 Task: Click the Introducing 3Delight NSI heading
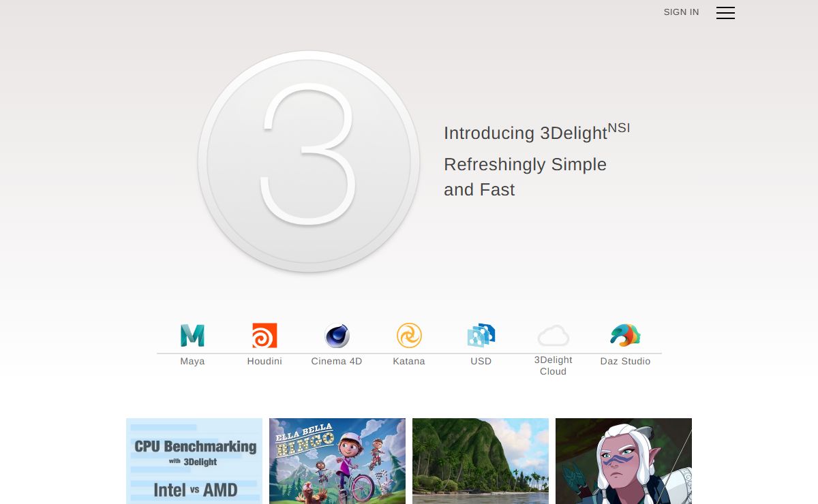click(537, 131)
